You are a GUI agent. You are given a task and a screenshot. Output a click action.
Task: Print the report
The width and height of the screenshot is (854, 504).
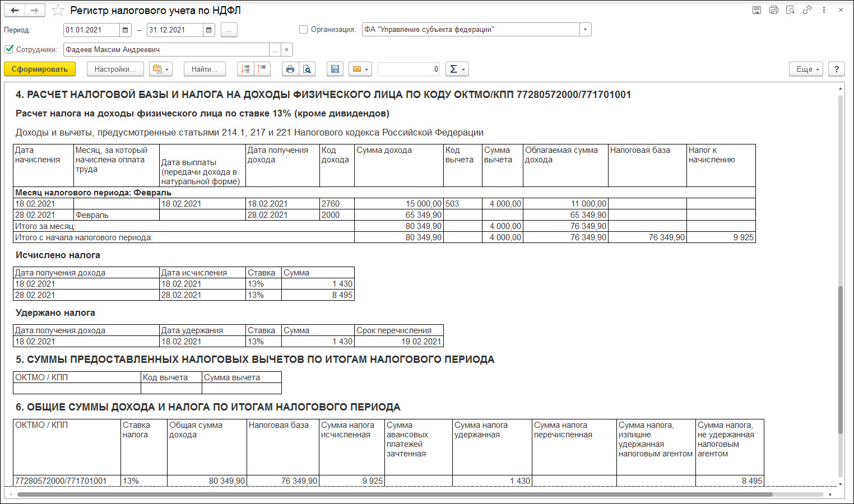click(x=290, y=69)
